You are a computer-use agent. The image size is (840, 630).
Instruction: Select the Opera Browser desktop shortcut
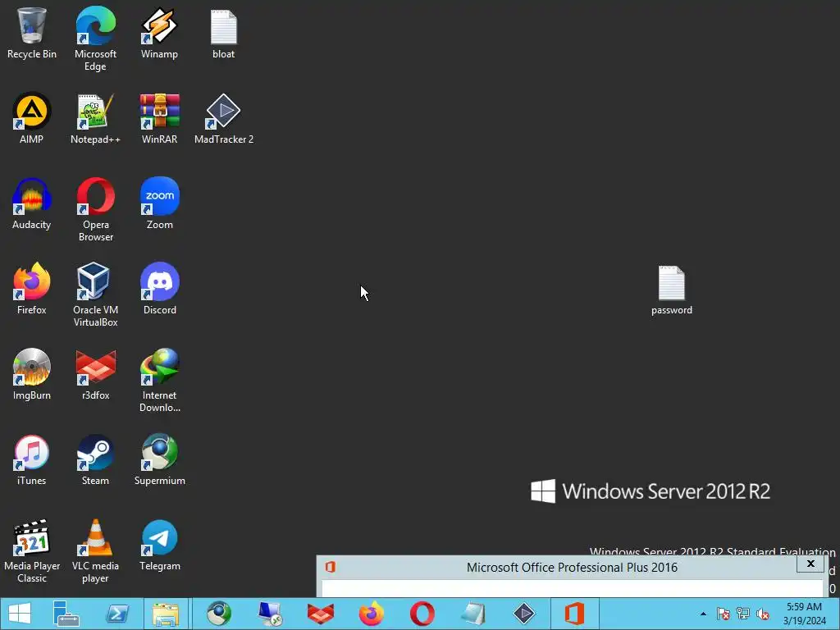pyautogui.click(x=95, y=209)
